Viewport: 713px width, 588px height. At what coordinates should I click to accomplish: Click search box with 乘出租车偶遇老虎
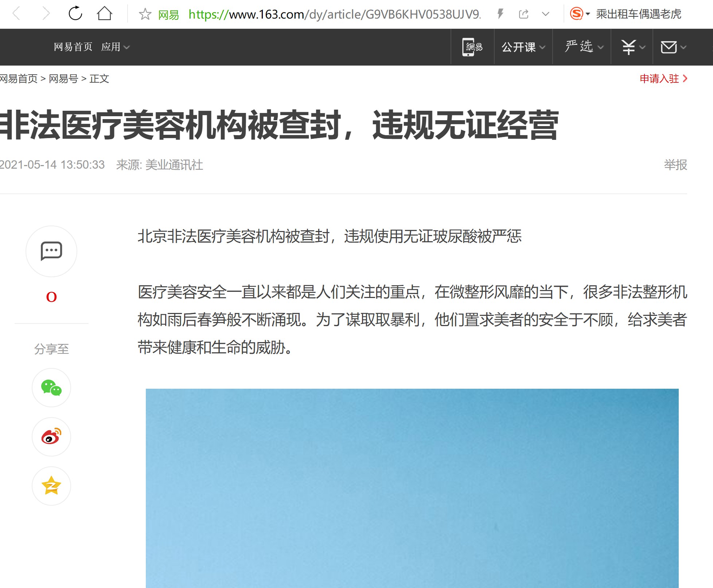[x=639, y=14]
